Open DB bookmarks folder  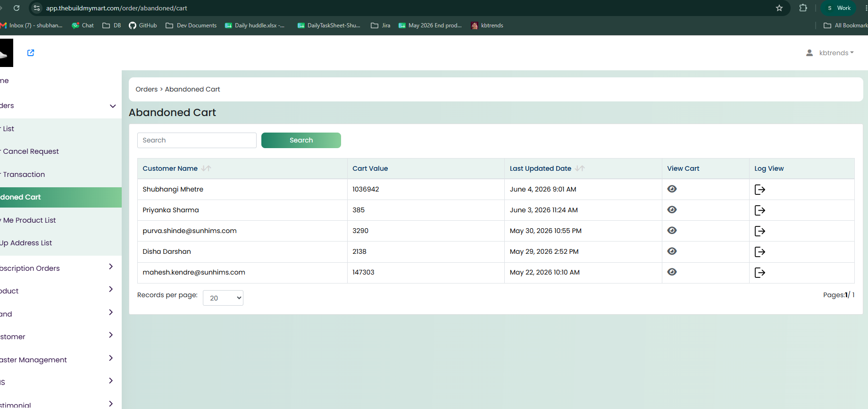coord(112,25)
